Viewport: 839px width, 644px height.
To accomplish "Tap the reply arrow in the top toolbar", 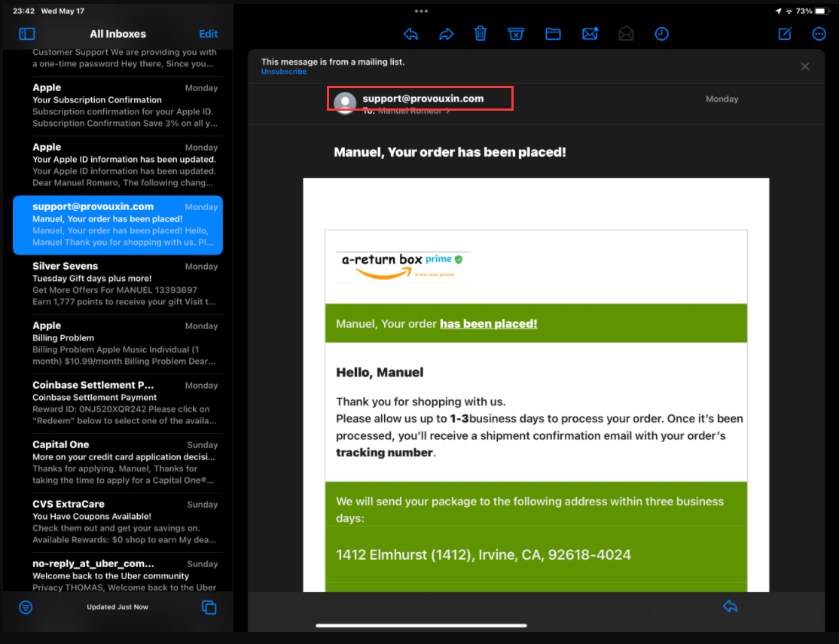I will (x=410, y=34).
